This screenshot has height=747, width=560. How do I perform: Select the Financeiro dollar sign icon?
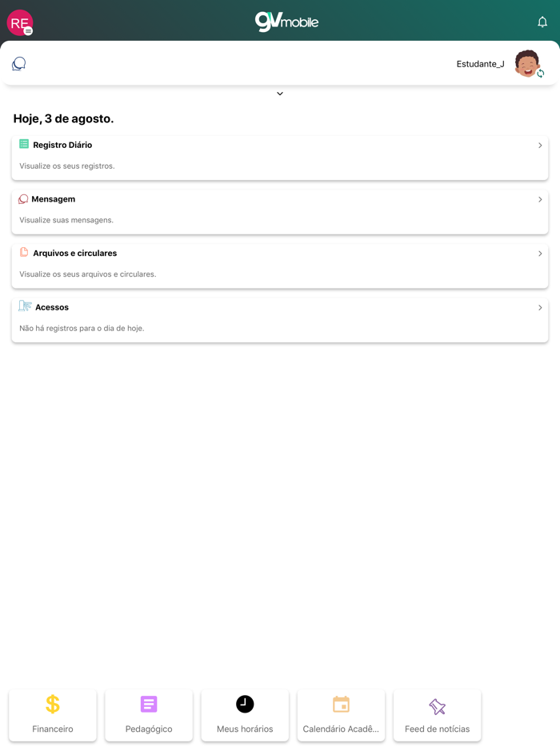tap(53, 704)
